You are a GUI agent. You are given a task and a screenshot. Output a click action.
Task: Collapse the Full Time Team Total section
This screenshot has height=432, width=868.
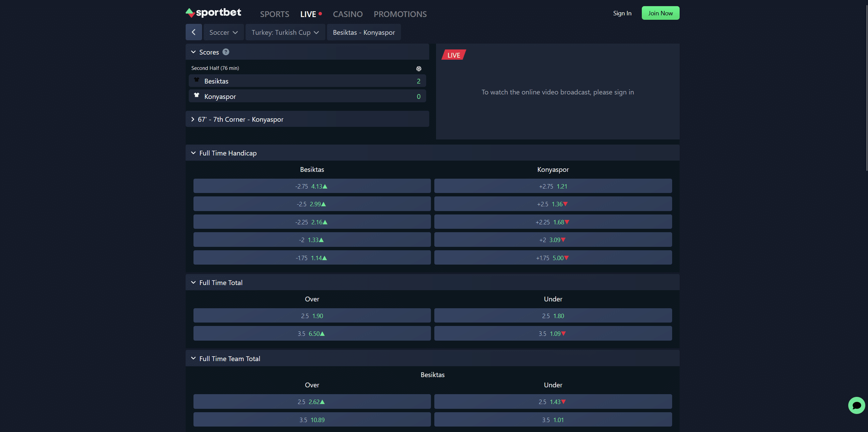pos(193,358)
